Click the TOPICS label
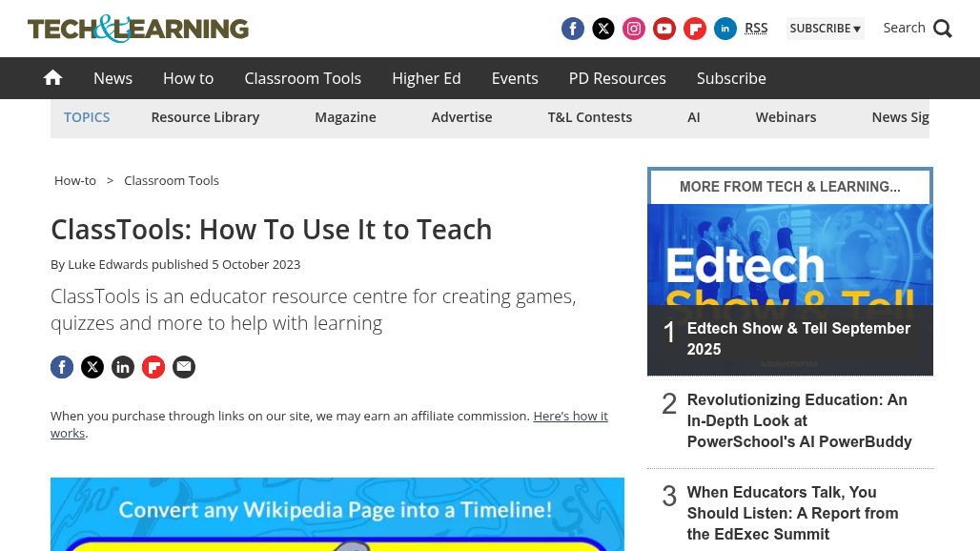This screenshot has height=551, width=980. [x=87, y=117]
